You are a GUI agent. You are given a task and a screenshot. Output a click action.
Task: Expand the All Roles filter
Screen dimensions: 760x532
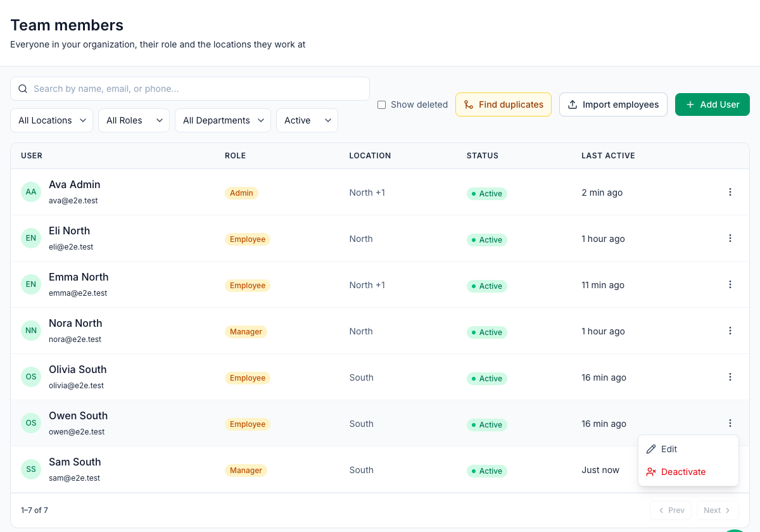(x=134, y=120)
